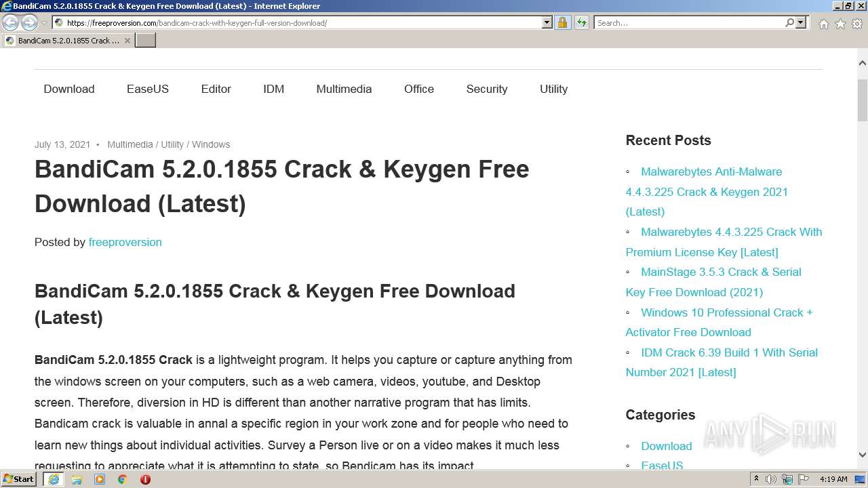
Task: Open the Utility menu item
Action: pos(554,89)
